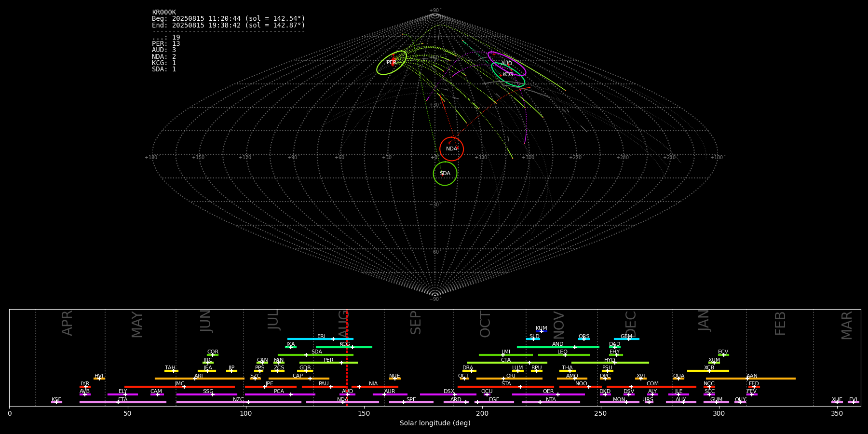
Task: Select the End timestamp line in header
Action: pos(229,25)
